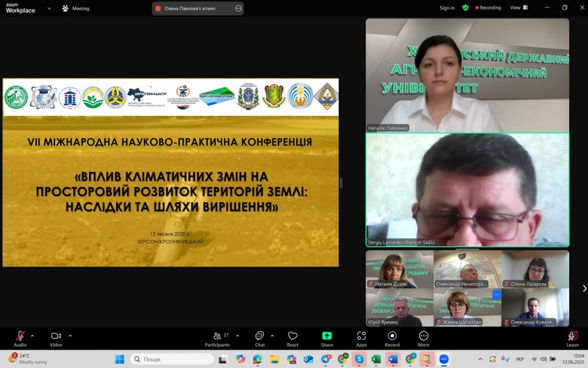Click the Leave meeting button

tap(573, 337)
